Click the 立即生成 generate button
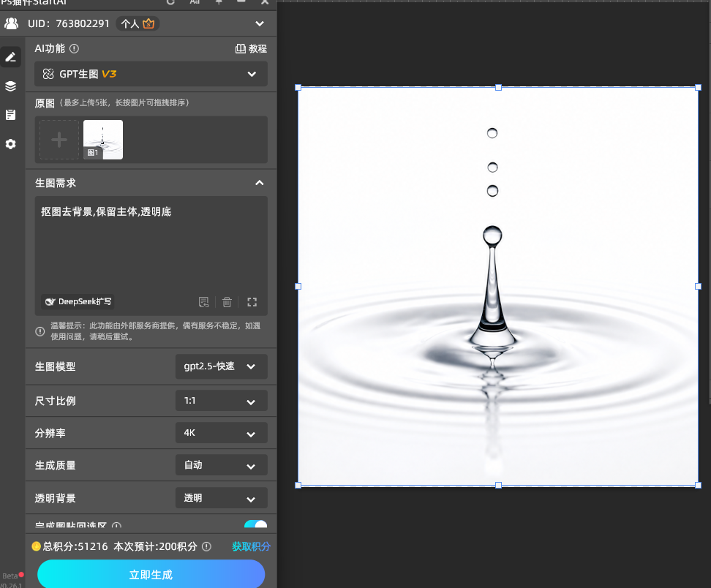This screenshot has height=588, width=711. tap(151, 574)
